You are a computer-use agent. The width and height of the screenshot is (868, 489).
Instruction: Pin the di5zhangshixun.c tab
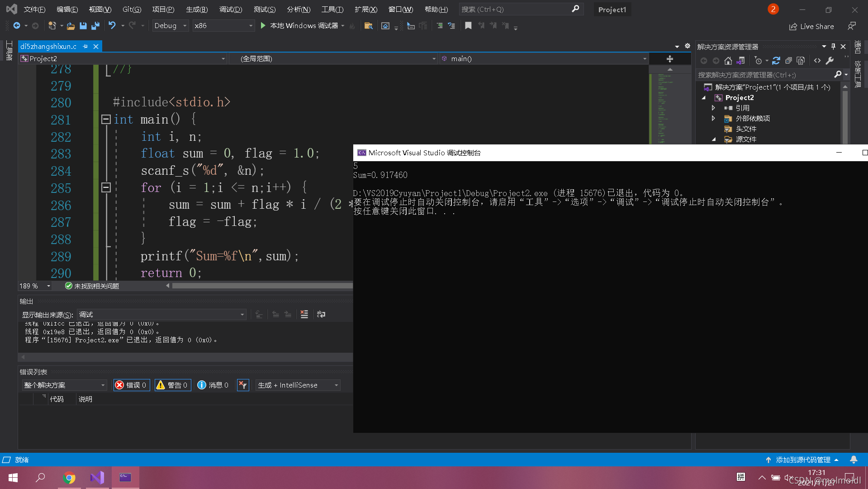(85, 46)
